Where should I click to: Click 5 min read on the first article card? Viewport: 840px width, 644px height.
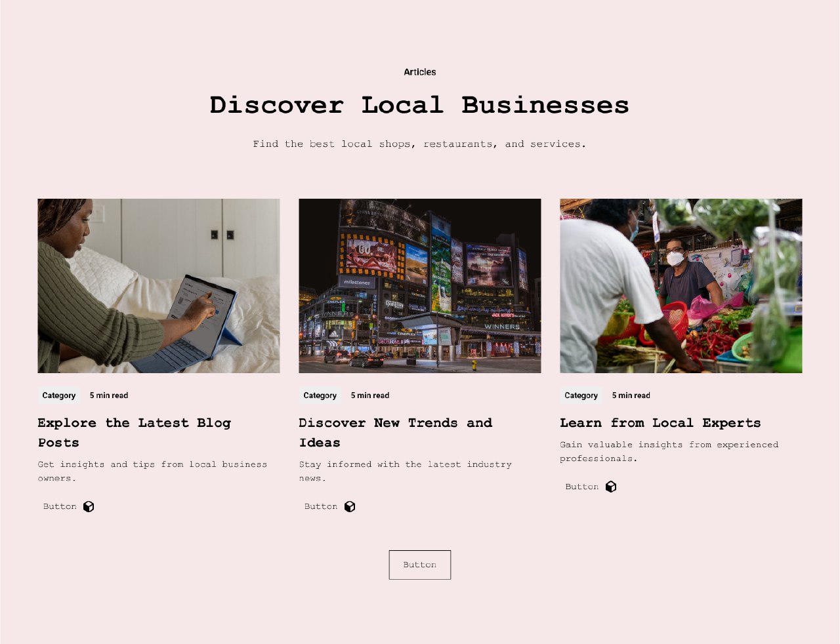click(109, 395)
